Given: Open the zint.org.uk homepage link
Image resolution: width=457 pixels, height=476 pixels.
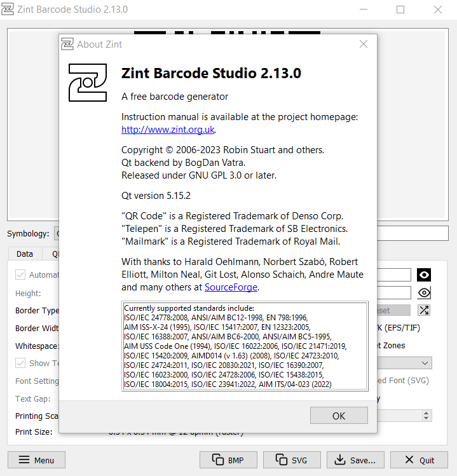Looking at the screenshot, I should coord(168,130).
